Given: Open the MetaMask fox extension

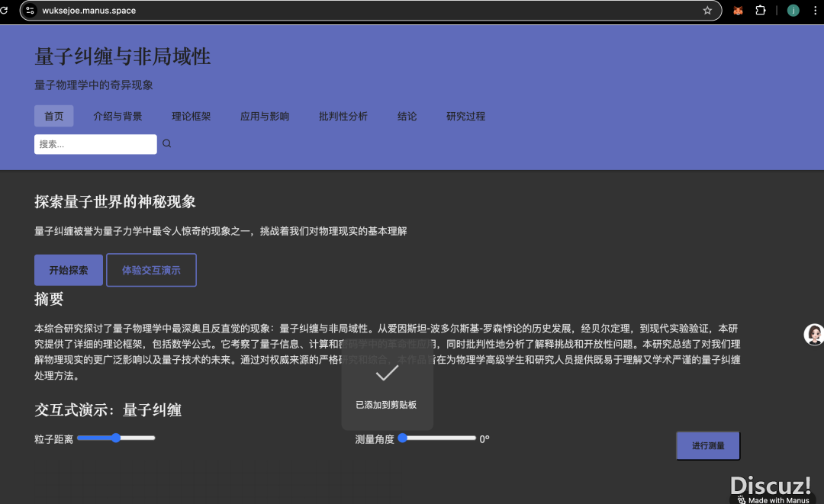Looking at the screenshot, I should coord(738,11).
